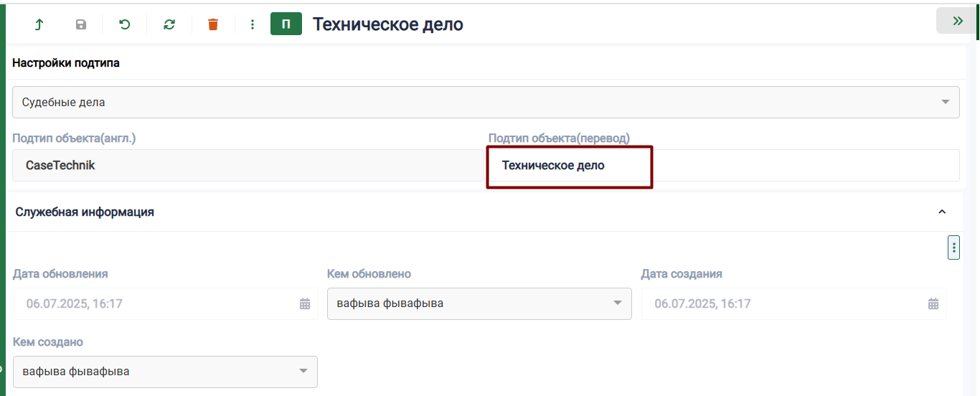Click the Настройки подтипа section header

click(x=66, y=63)
